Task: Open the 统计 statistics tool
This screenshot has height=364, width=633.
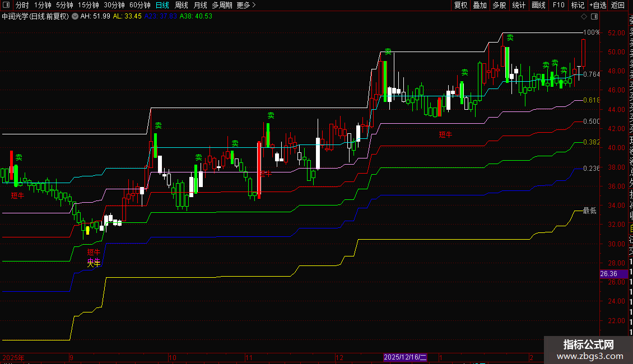Action: 519,5
